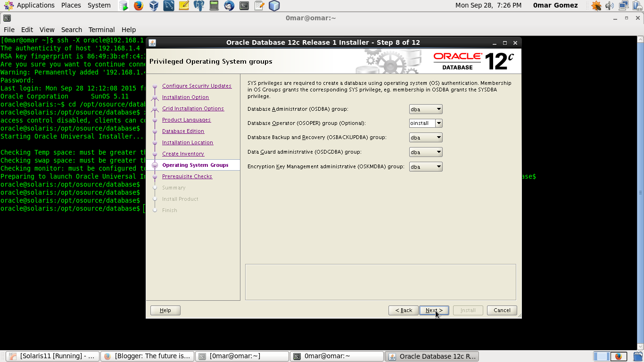Switch to 0mar@omar:~ terminal taskbar button
Screen dimensions: 644x362
(337, 356)
